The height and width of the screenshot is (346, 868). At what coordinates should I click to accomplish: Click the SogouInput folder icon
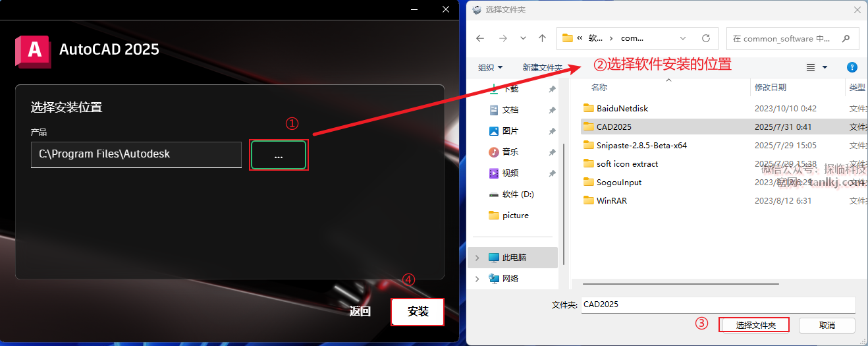tap(589, 182)
